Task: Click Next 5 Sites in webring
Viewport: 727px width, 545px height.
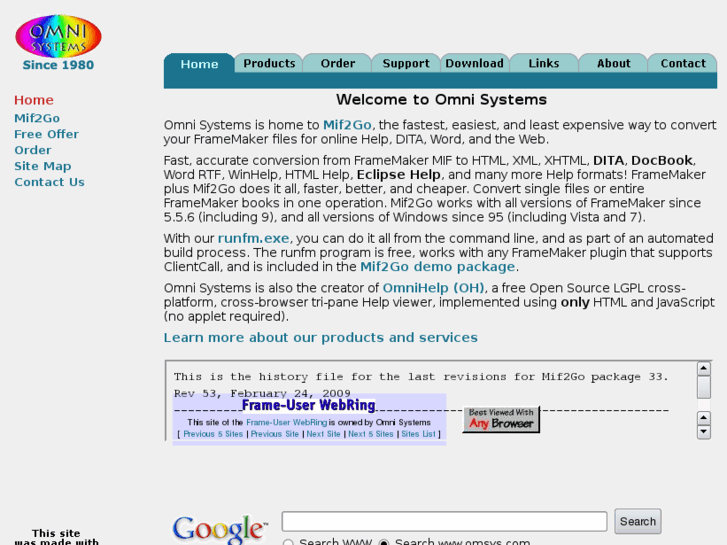Action: tap(371, 434)
